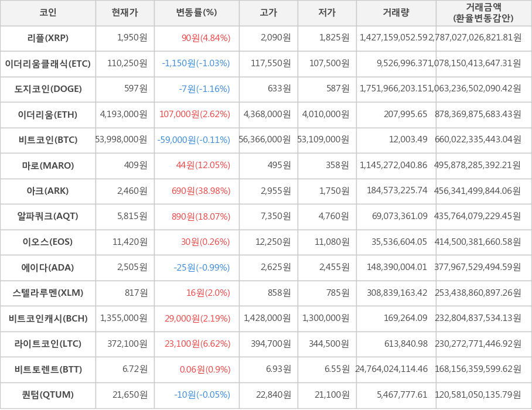Click the 거래량 column header

pyautogui.click(x=396, y=13)
